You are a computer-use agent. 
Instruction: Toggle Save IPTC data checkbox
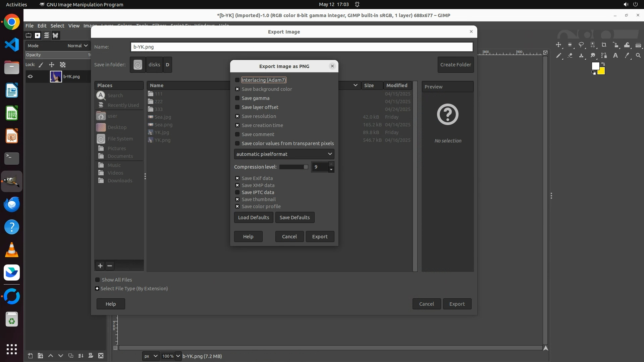click(237, 192)
